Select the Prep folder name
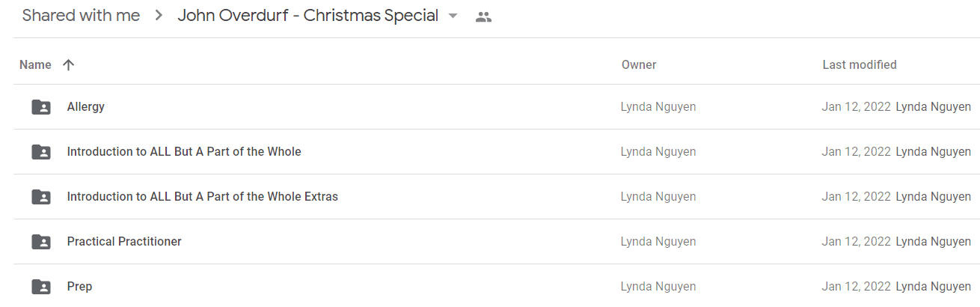Image resolution: width=980 pixels, height=307 pixels. 79,287
